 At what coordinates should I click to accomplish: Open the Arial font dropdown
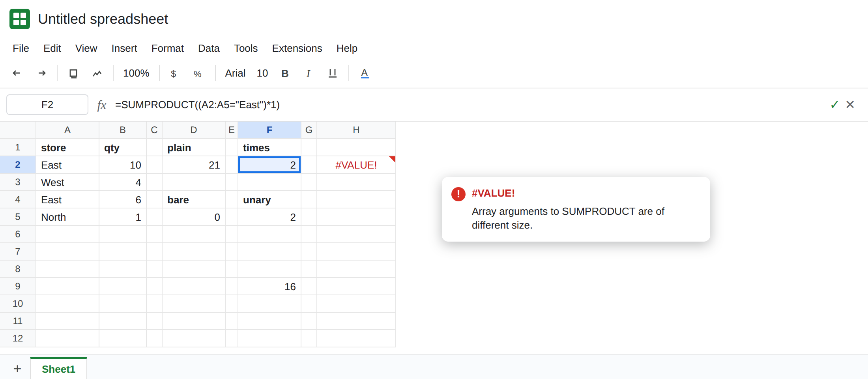tap(235, 73)
